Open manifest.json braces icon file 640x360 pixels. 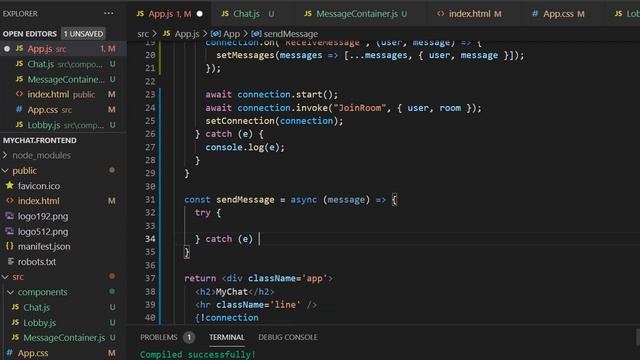[x=63, y=247]
